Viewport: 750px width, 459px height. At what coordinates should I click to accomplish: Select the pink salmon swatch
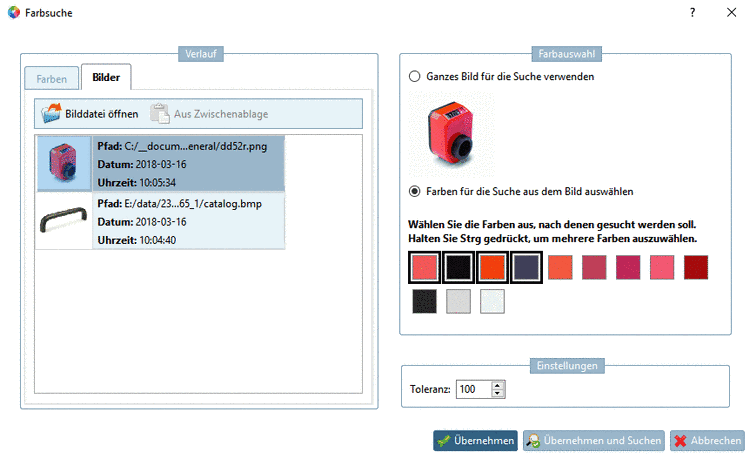[662, 267]
